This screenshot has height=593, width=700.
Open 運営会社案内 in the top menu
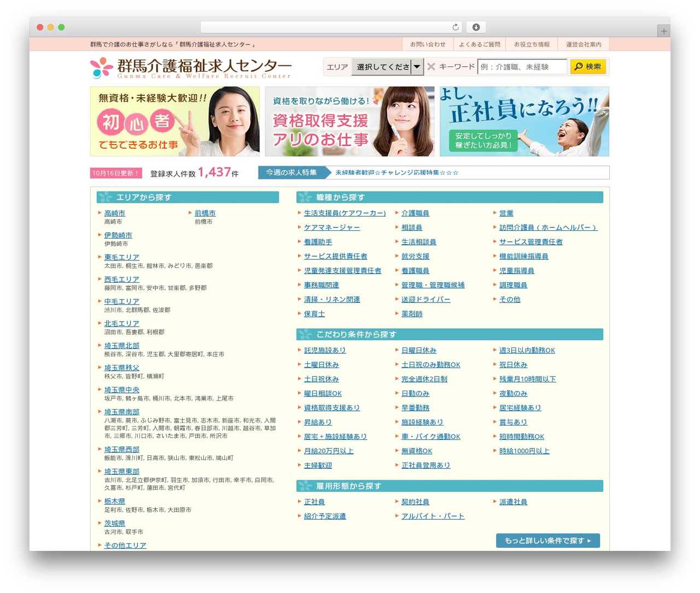click(x=584, y=44)
